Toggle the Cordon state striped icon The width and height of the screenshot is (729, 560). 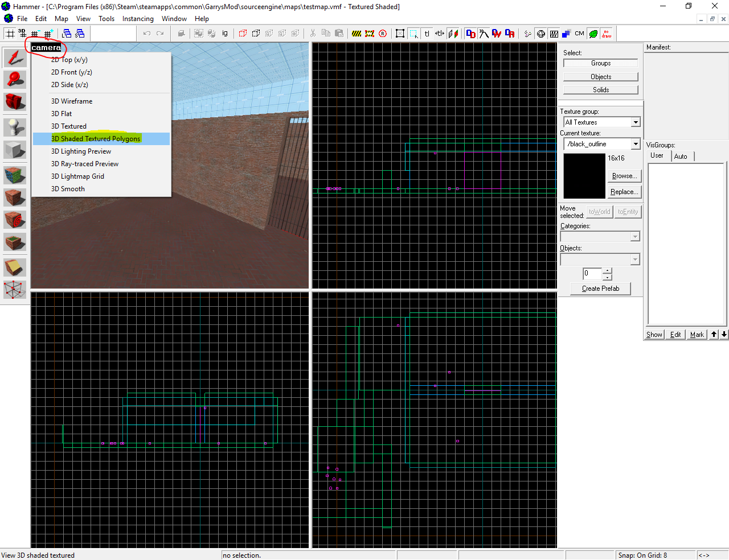point(357,34)
